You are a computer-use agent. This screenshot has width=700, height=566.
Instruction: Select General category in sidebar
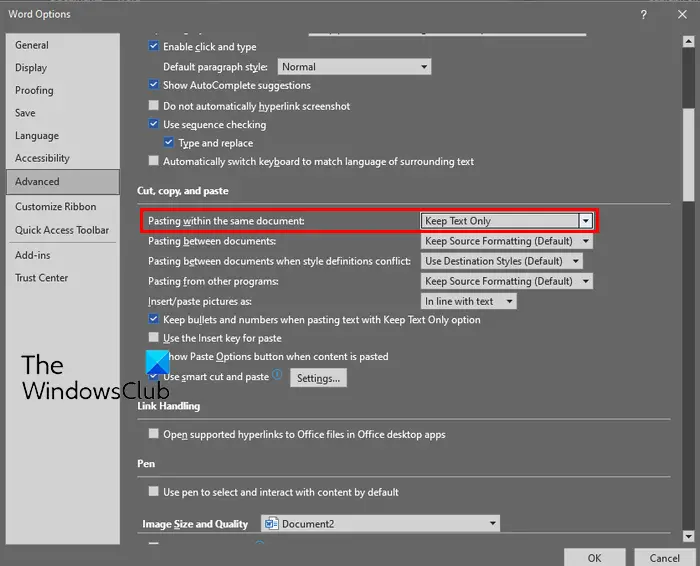[x=63, y=45]
